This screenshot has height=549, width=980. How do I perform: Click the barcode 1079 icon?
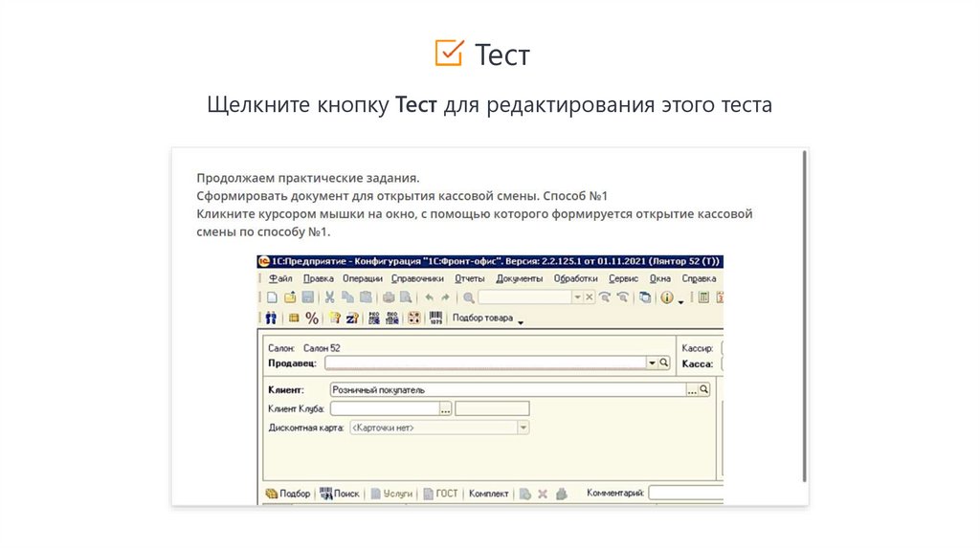[x=435, y=318]
